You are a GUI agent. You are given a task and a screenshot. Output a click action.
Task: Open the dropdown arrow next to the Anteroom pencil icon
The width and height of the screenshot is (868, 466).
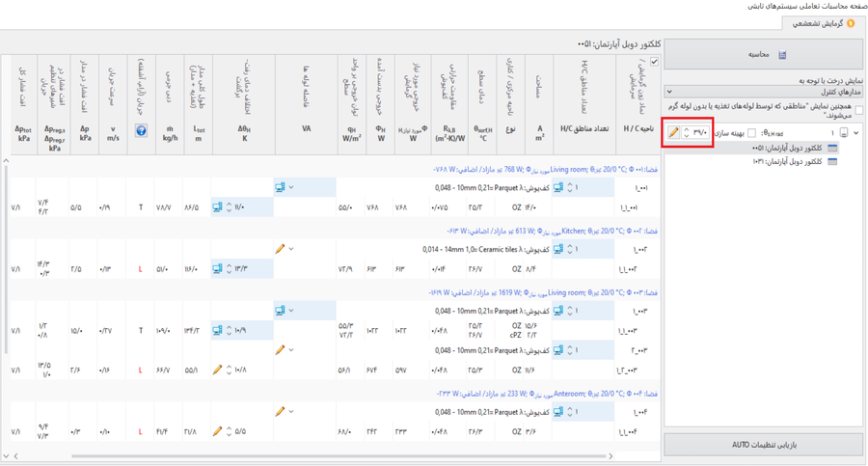click(291, 412)
